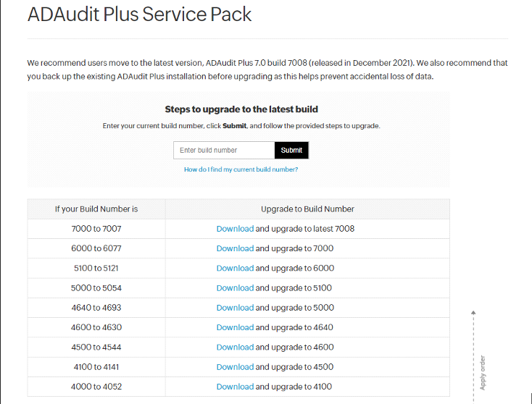Click Download link for upgrade to latest 7008

coord(235,229)
